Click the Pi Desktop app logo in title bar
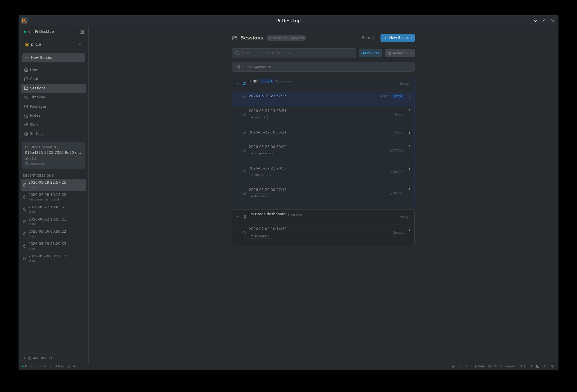 [x=24, y=21]
